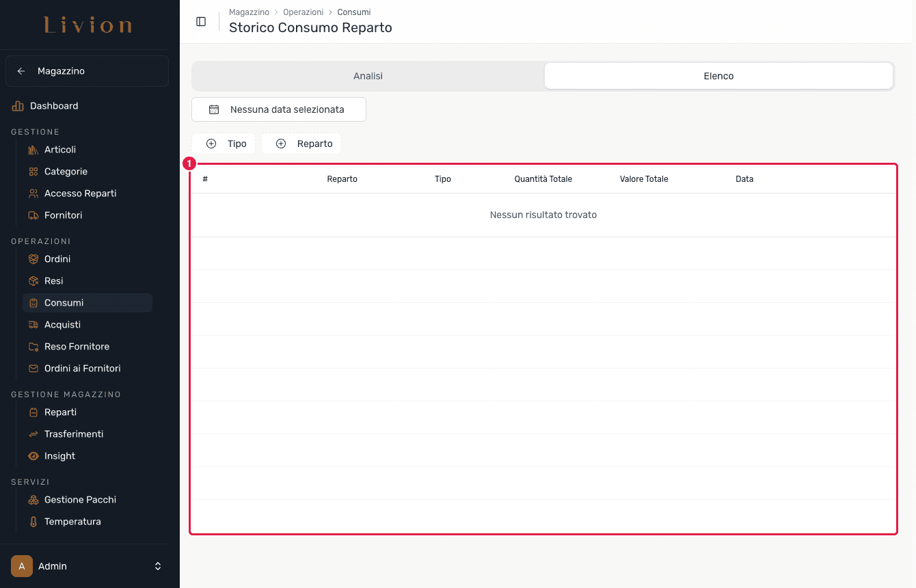
Task: Toggle the sidebar panel icon
Action: (201, 21)
